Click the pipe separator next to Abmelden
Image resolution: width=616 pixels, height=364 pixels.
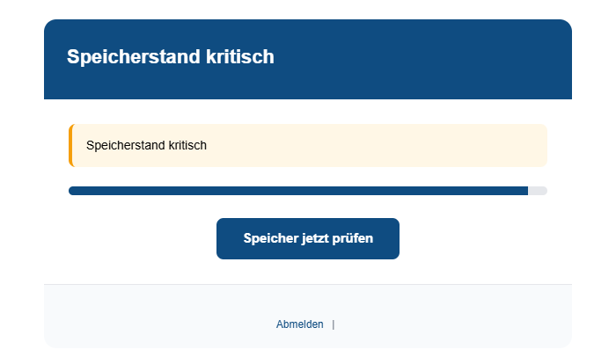pyautogui.click(x=334, y=324)
